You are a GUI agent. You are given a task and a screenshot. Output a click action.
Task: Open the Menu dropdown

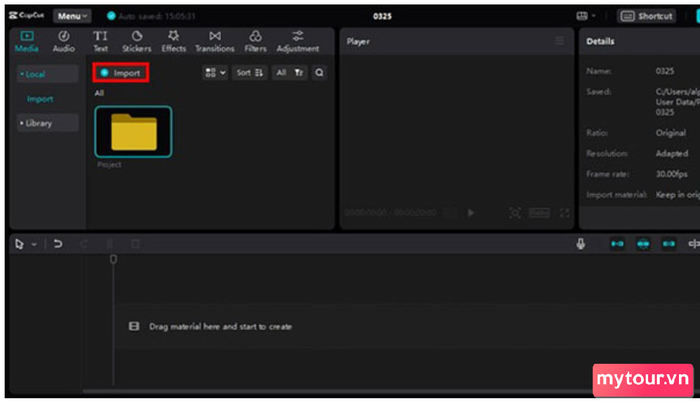(x=71, y=16)
